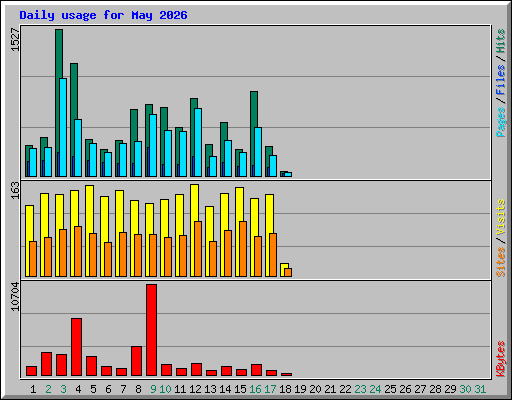Click green day label 3 on the x-axis

[x=63, y=389]
